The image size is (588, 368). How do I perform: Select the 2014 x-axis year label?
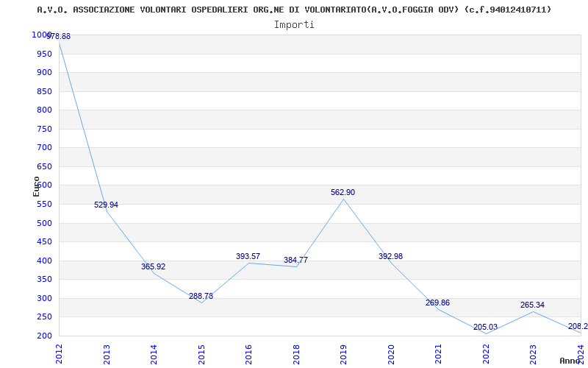pos(154,354)
